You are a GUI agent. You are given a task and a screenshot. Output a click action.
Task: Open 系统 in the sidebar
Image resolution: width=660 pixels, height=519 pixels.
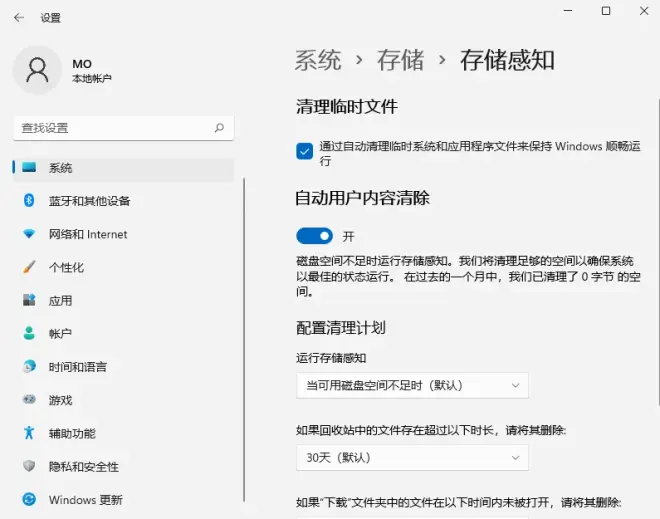tap(123, 168)
